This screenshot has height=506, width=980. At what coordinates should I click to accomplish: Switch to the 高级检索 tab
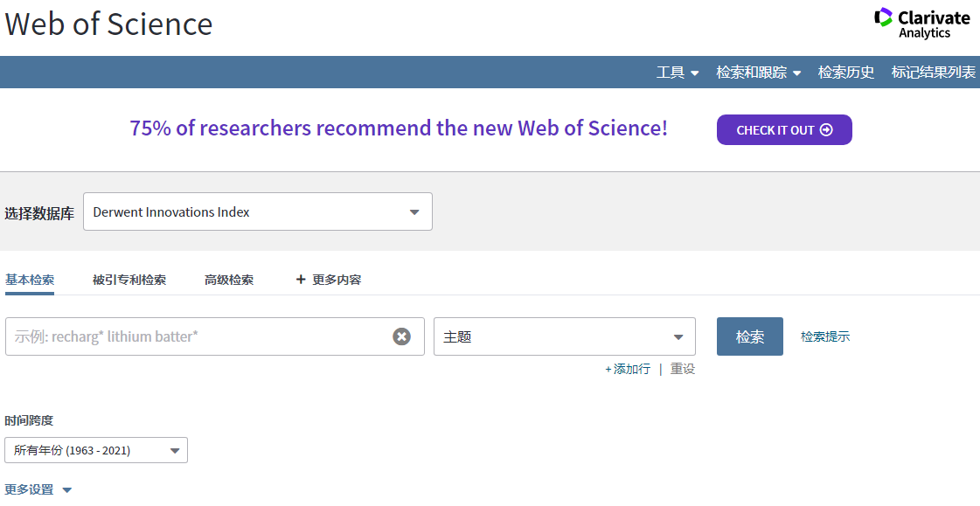pos(229,280)
